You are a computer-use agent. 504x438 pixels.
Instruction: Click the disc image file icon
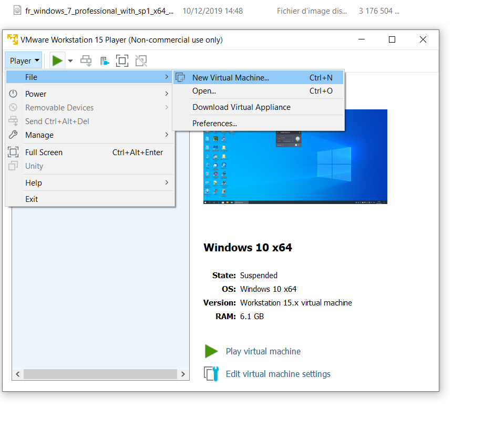click(x=17, y=11)
